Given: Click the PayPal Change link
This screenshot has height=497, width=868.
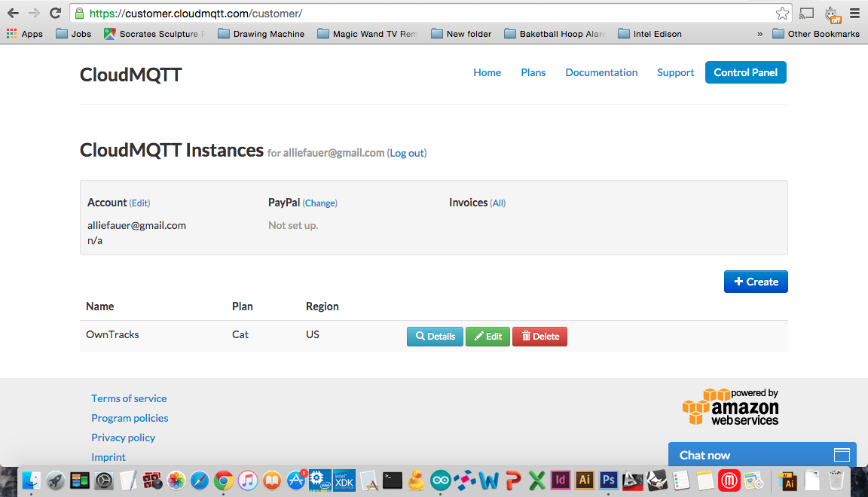Looking at the screenshot, I should coord(320,203).
